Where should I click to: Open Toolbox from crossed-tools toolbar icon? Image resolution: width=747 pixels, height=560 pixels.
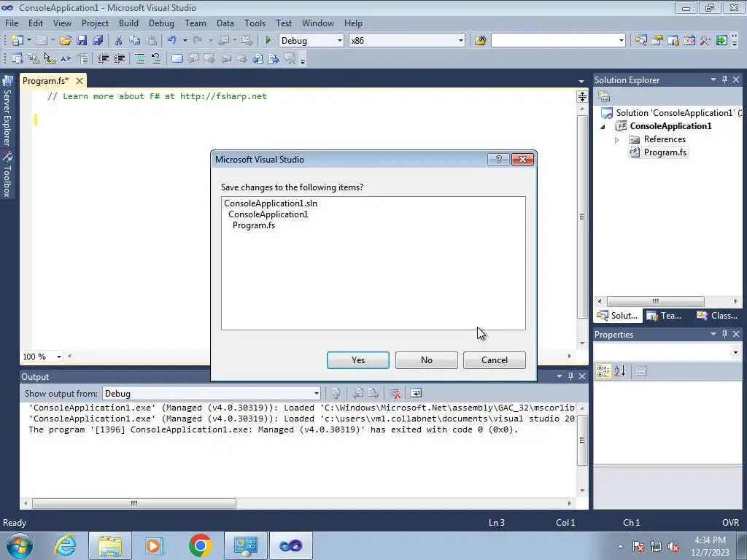(x=705, y=41)
